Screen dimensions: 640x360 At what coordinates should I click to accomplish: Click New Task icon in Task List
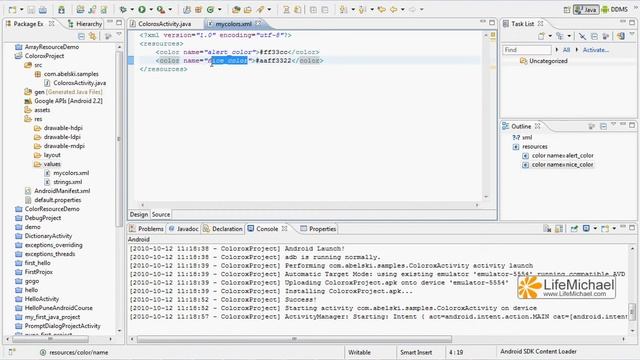point(541,36)
